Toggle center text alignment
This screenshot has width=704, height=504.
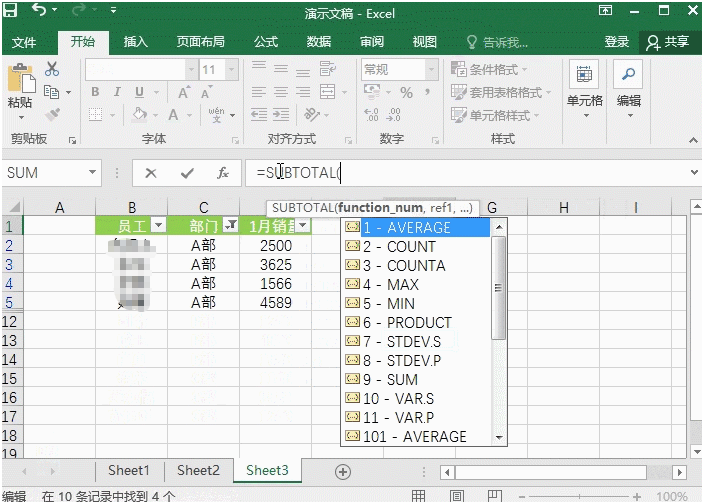click(x=281, y=92)
